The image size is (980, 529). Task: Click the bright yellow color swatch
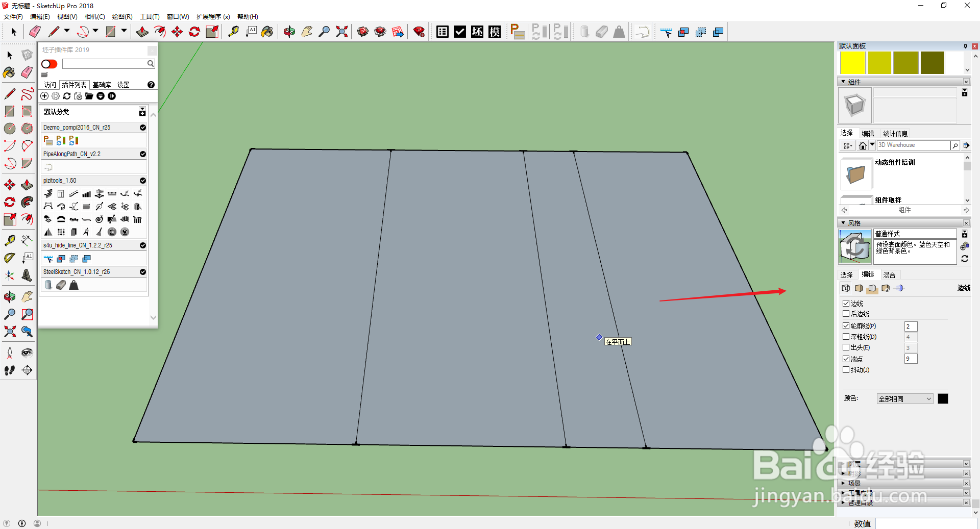852,63
